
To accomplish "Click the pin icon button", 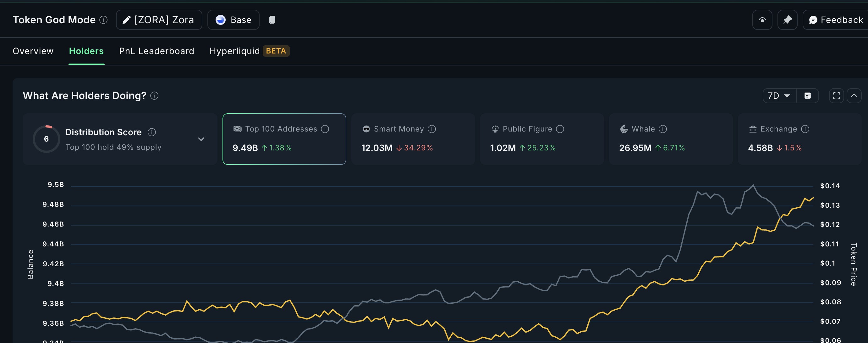I will pyautogui.click(x=787, y=20).
